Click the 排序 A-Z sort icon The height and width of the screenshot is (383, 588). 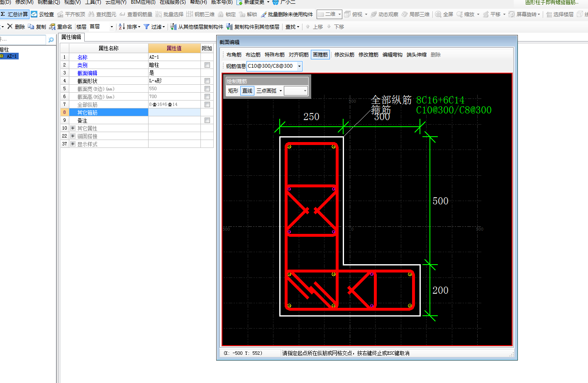tap(122, 27)
